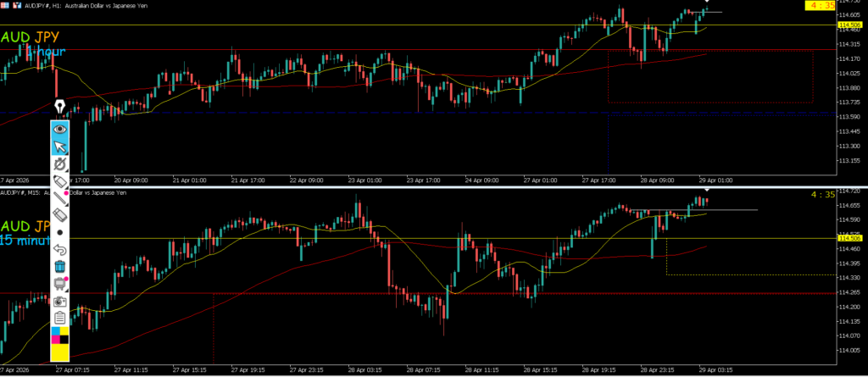868x377 pixels.
Task: Click the solid yellow color swatch
Action: [60, 352]
